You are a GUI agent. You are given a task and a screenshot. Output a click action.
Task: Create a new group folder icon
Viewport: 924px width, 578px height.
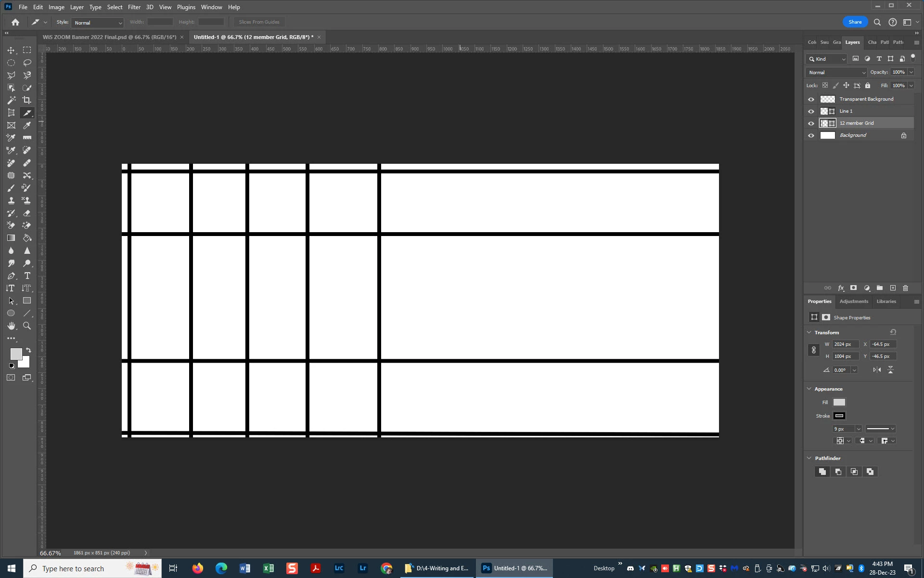(879, 288)
